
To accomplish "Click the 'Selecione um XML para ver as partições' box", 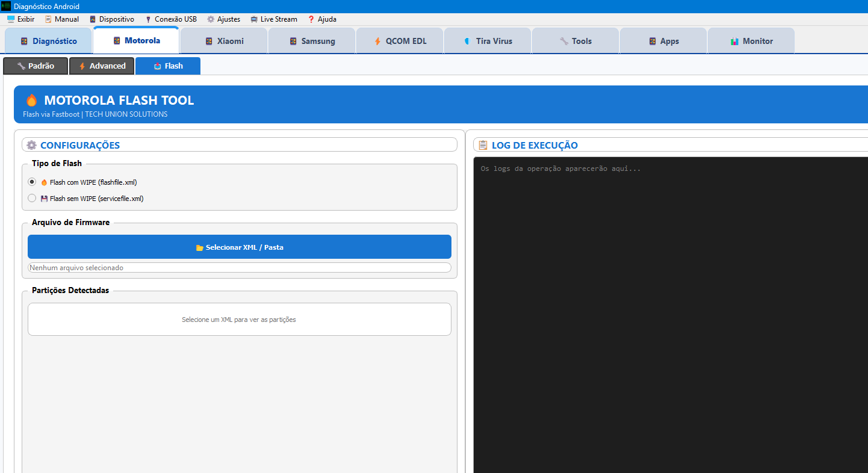I will pyautogui.click(x=240, y=319).
